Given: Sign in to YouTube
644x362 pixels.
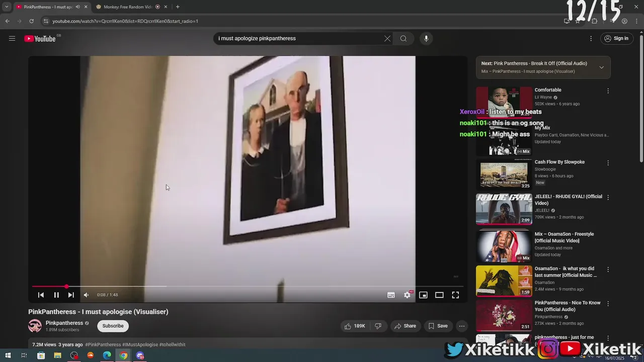Looking at the screenshot, I should tap(617, 38).
